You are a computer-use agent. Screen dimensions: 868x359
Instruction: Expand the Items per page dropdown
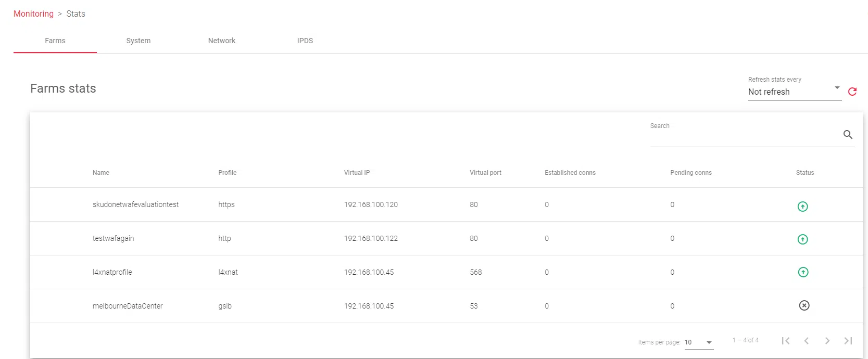(699, 342)
